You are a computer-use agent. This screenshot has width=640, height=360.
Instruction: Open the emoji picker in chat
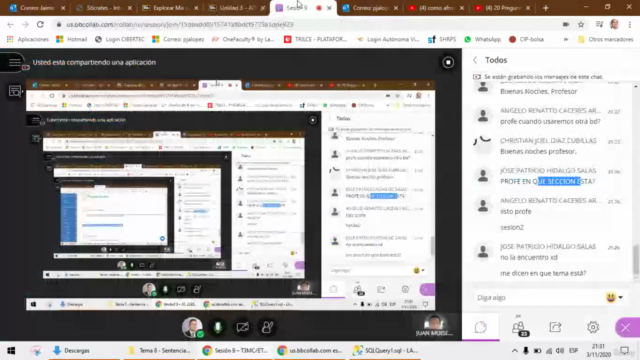pyautogui.click(x=614, y=298)
